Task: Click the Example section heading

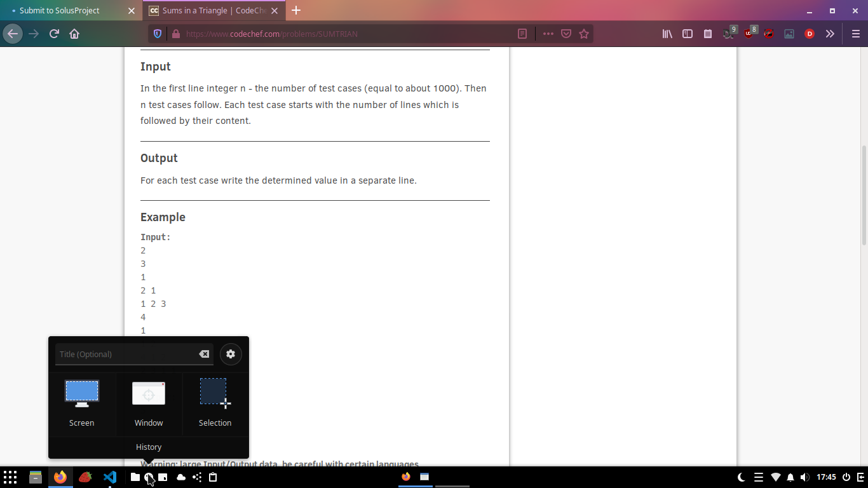Action: pyautogui.click(x=163, y=217)
